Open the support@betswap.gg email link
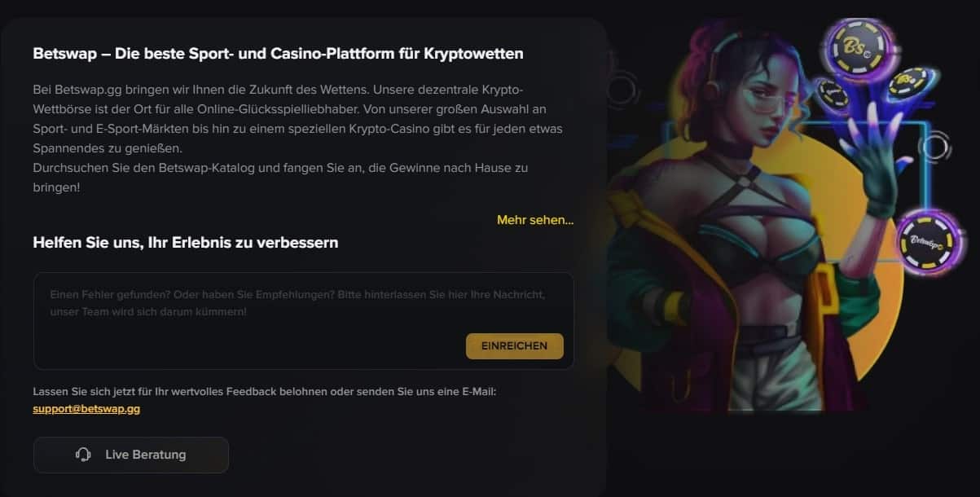The width and height of the screenshot is (980, 497). 86,409
